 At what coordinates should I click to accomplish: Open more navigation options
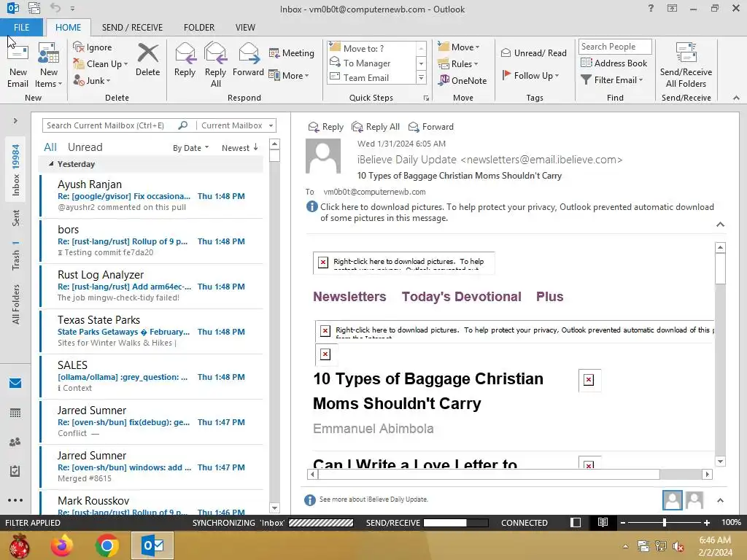(15, 500)
